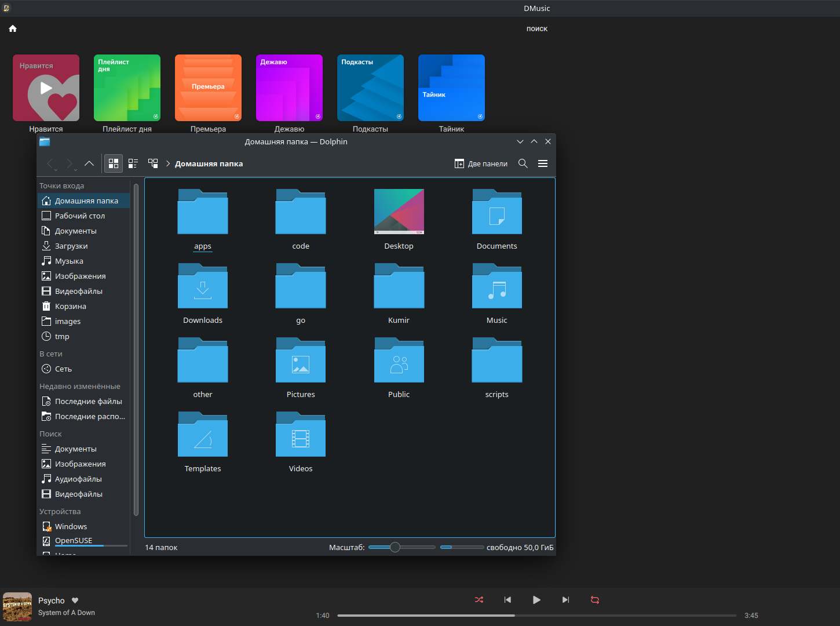This screenshot has width=840, height=626.
Task: Toggle shuffle in DMusic player
Action: pos(479,600)
